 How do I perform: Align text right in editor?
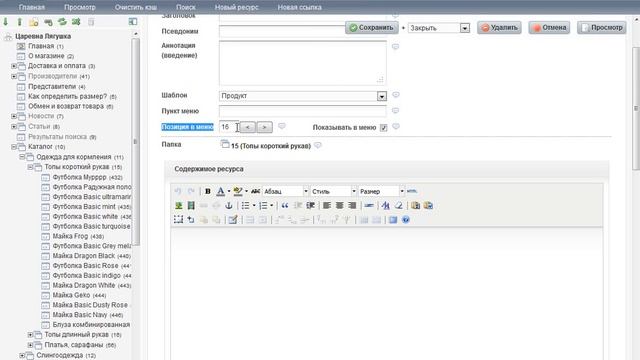[x=352, y=205]
